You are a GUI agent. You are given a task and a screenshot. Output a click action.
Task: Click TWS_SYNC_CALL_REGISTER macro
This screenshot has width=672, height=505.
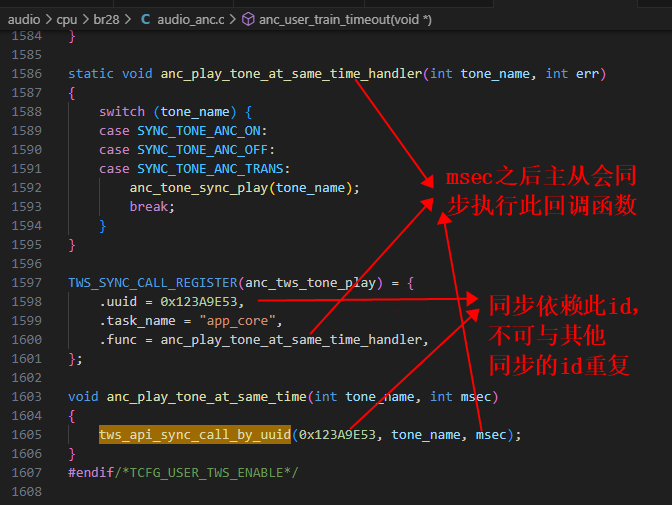pos(153,283)
